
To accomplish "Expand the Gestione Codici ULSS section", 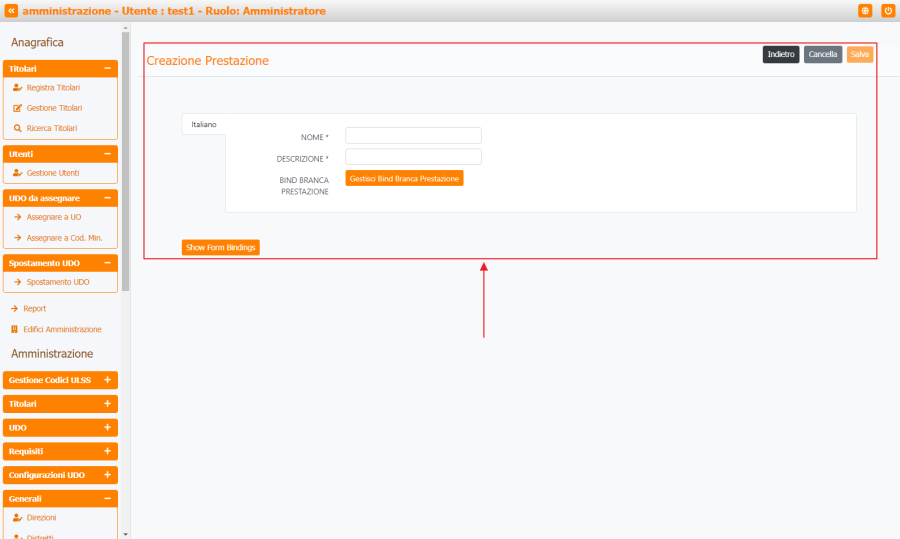I will coord(107,380).
